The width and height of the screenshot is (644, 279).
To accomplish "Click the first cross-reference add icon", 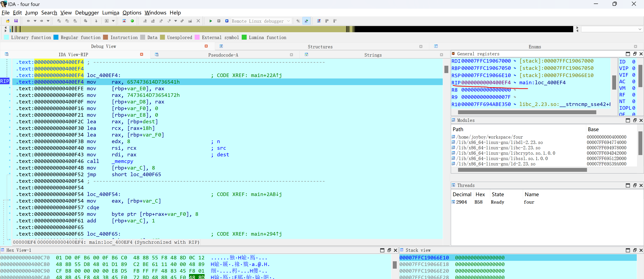I will point(145,21).
